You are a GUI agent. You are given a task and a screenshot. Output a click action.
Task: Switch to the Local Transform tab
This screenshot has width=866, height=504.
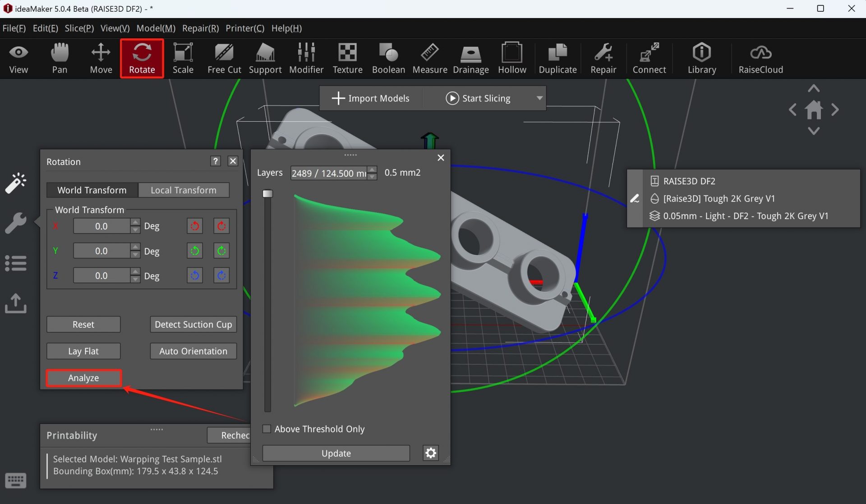(x=184, y=190)
